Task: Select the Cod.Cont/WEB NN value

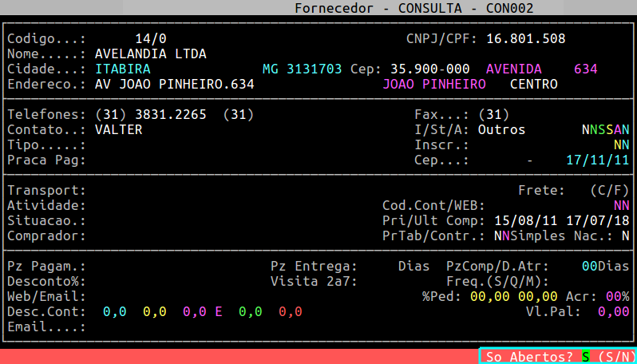Action: (x=621, y=205)
